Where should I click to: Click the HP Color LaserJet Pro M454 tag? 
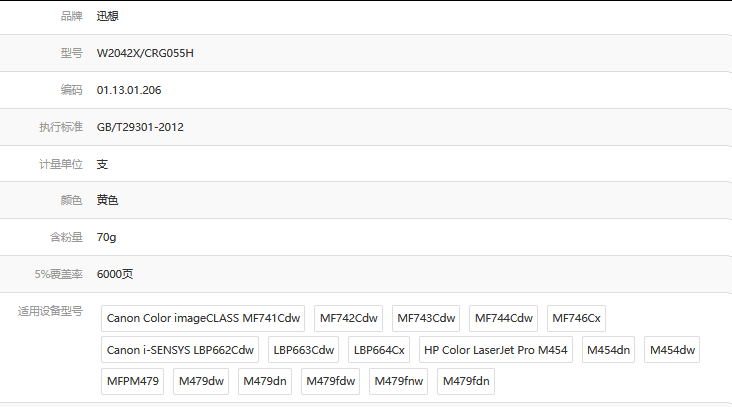coord(495,350)
